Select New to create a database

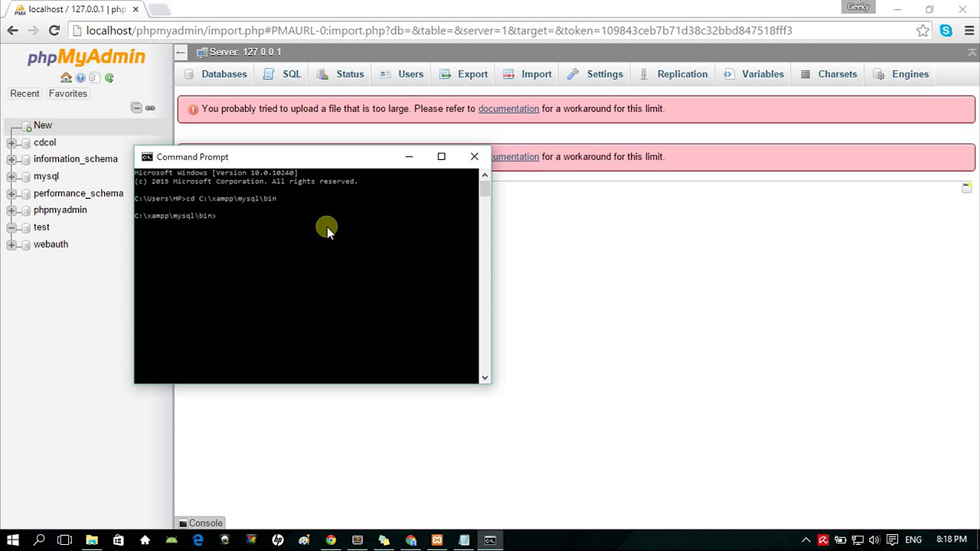pyautogui.click(x=43, y=126)
